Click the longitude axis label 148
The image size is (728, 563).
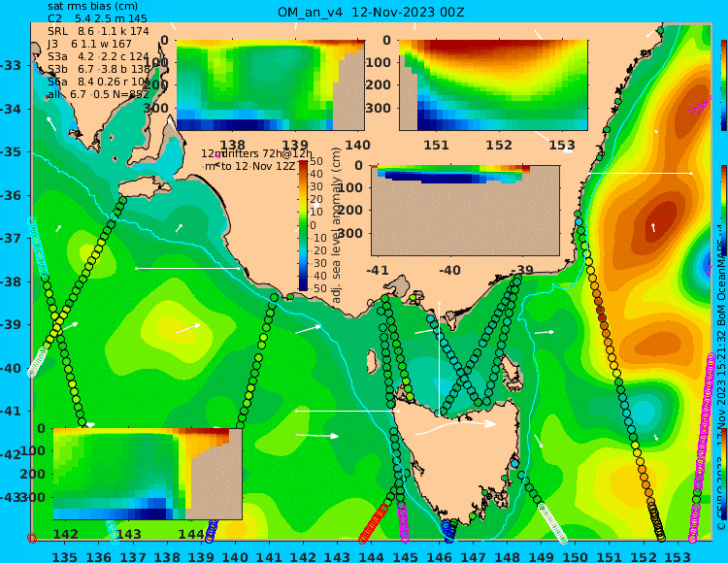(x=507, y=556)
